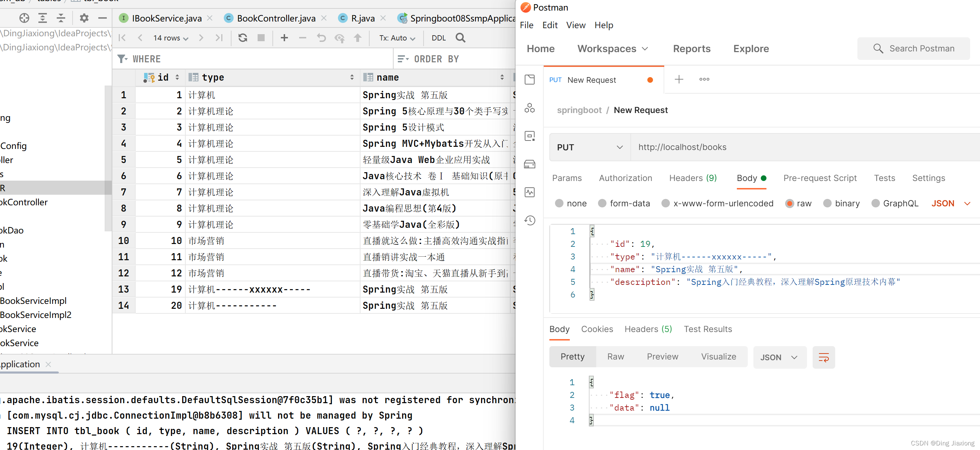The width and height of the screenshot is (980, 450).
Task: Switch to the Params request tab
Action: pyautogui.click(x=567, y=178)
